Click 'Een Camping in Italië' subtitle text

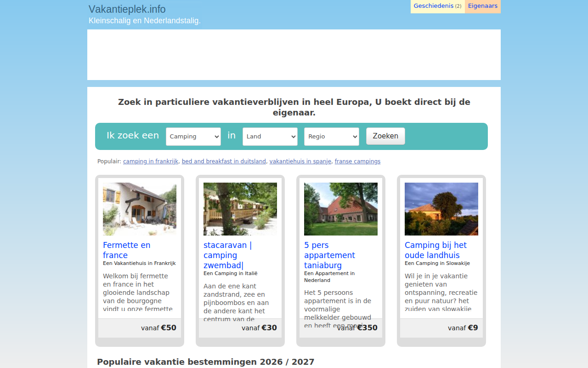[231, 273]
